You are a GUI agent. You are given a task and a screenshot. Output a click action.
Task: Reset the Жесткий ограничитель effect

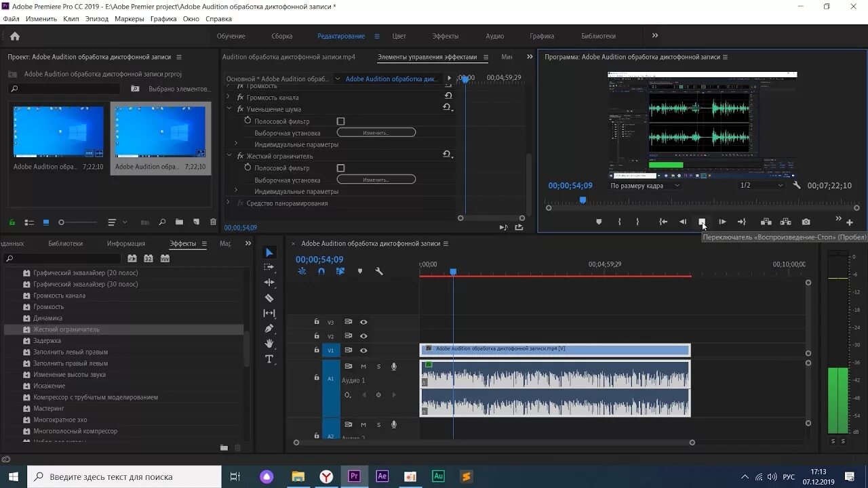tap(447, 155)
